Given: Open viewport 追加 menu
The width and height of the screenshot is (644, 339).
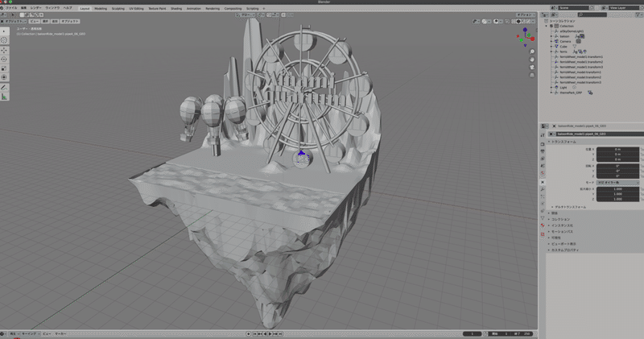Looking at the screenshot, I should click(x=55, y=22).
